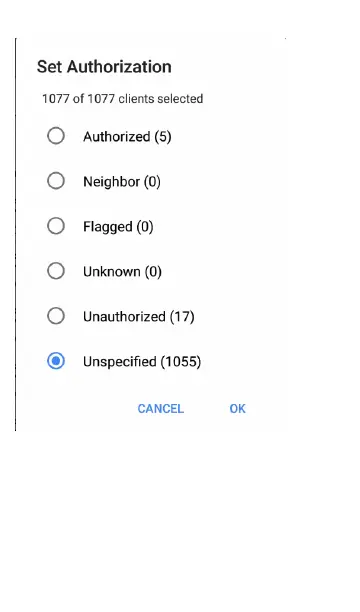This screenshot has width=360, height=612.
Task: Select the Authorized radio button circle
Action: (x=56, y=136)
